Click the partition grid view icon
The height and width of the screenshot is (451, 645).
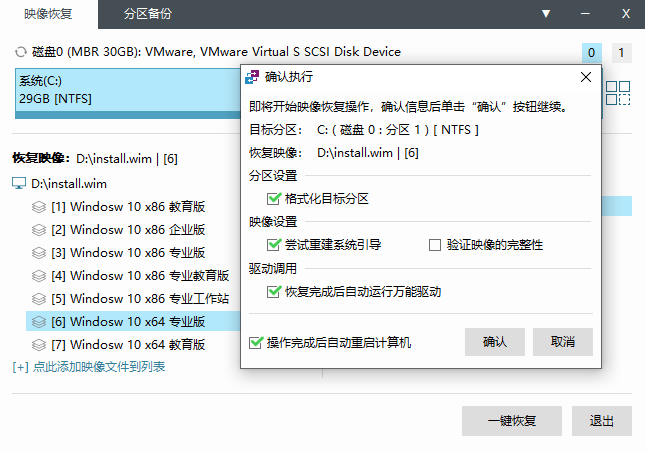(618, 93)
